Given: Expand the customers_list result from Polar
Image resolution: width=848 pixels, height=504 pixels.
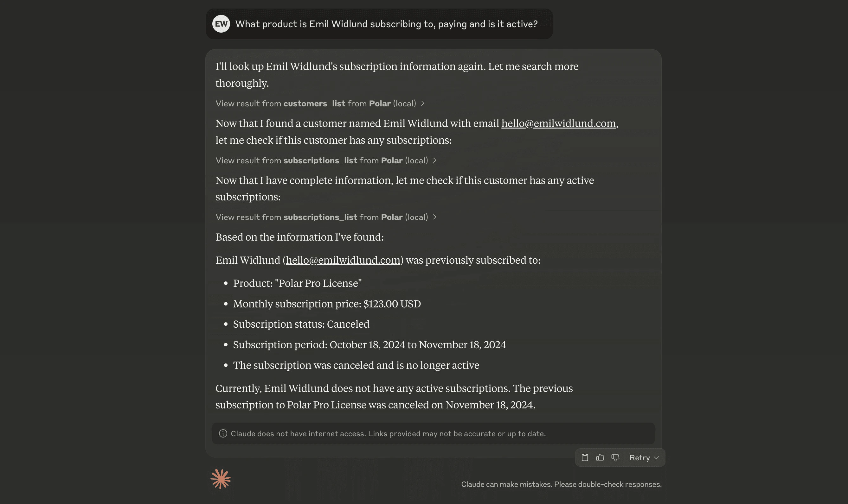Looking at the screenshot, I should pyautogui.click(x=320, y=104).
